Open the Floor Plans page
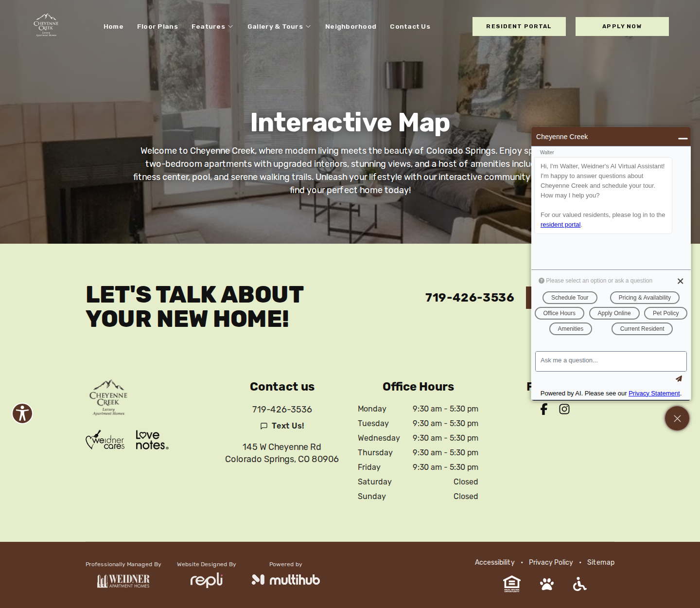Viewport: 700px width, 608px height. pyautogui.click(x=157, y=27)
